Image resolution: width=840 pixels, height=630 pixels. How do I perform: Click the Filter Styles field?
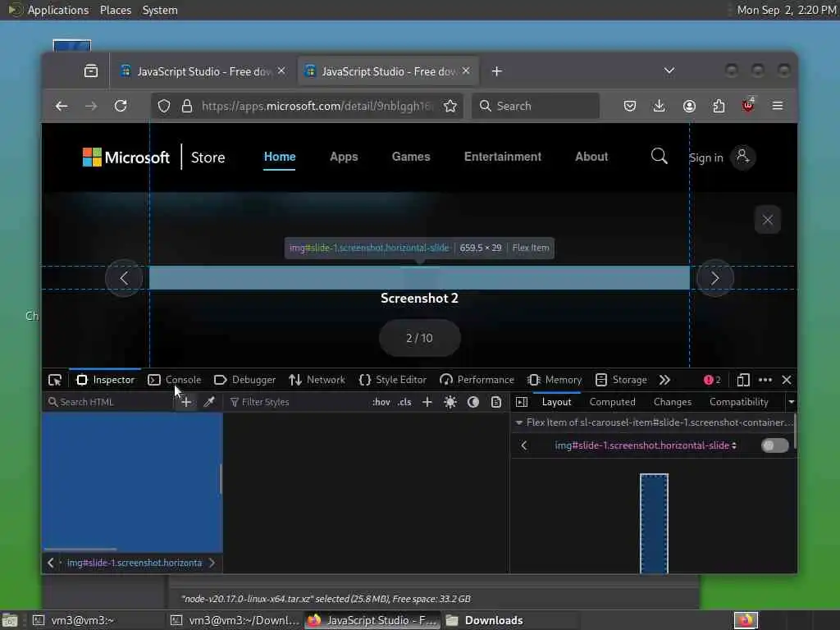click(295, 402)
